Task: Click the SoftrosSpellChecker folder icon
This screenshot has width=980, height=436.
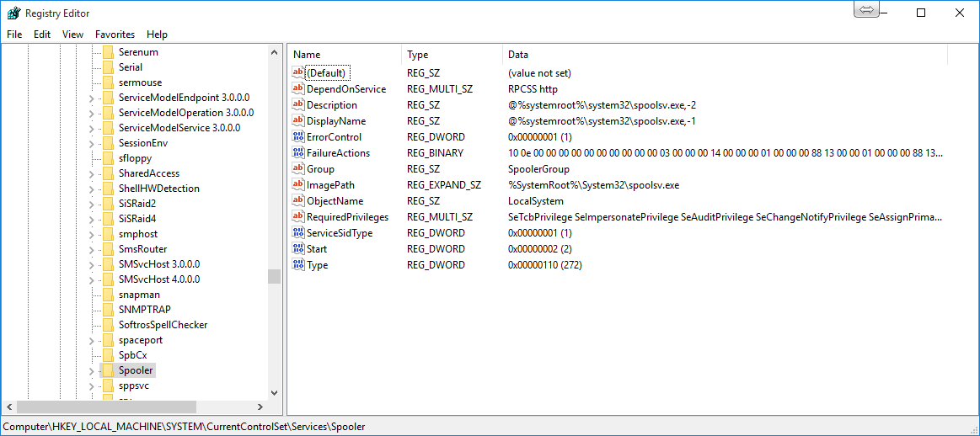Action: point(108,325)
